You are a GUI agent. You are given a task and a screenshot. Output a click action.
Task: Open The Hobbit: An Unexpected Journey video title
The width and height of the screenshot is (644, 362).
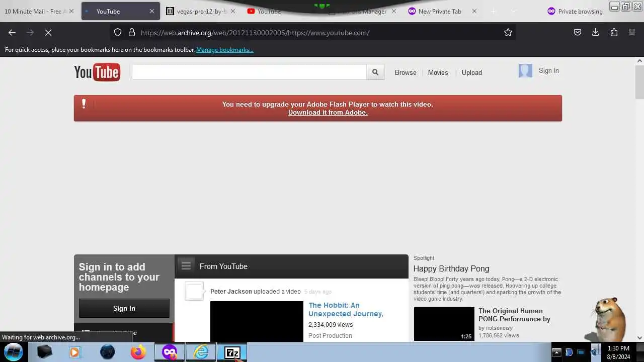tap(346, 309)
